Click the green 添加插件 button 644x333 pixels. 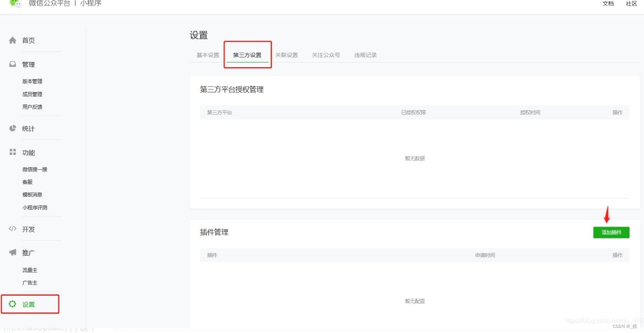coord(611,232)
